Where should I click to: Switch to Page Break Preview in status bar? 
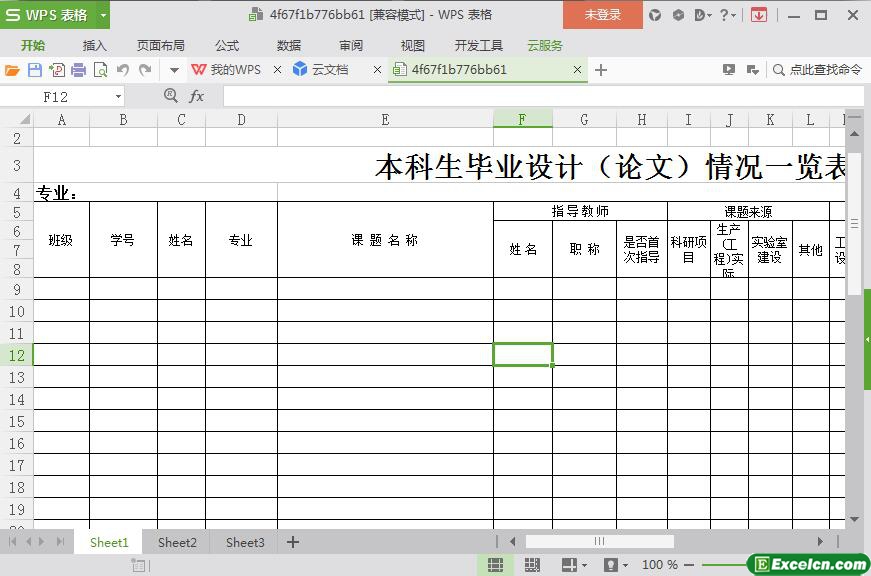tap(532, 565)
